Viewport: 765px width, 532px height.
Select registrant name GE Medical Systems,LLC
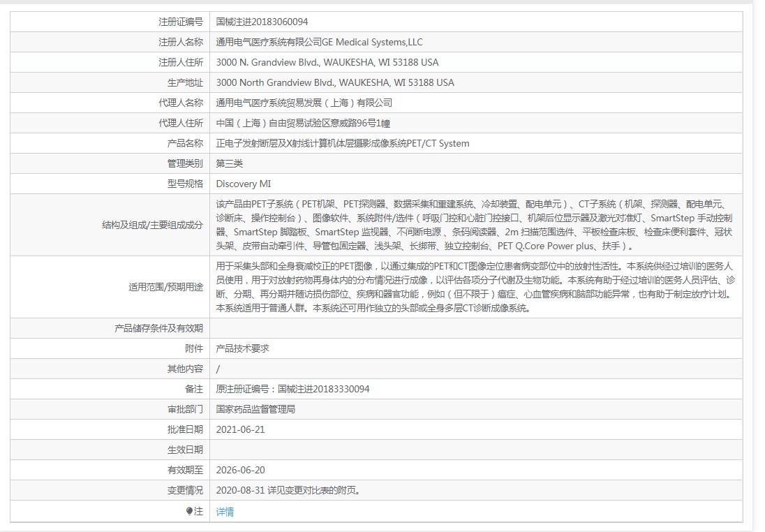[x=372, y=43]
